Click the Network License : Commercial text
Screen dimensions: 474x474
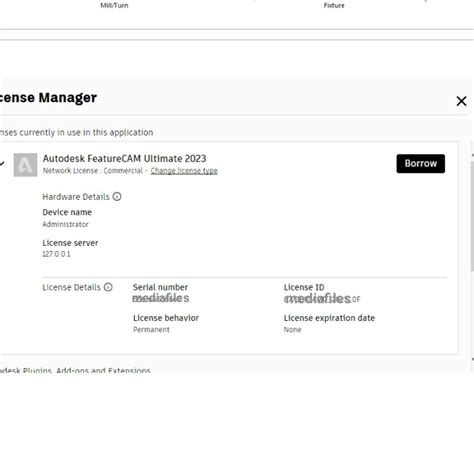click(93, 171)
